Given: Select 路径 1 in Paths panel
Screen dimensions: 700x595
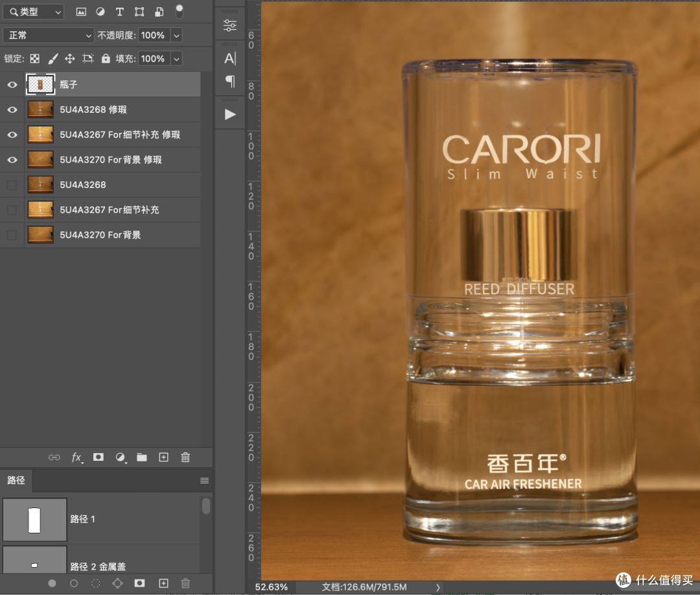Looking at the screenshot, I should tap(100, 519).
